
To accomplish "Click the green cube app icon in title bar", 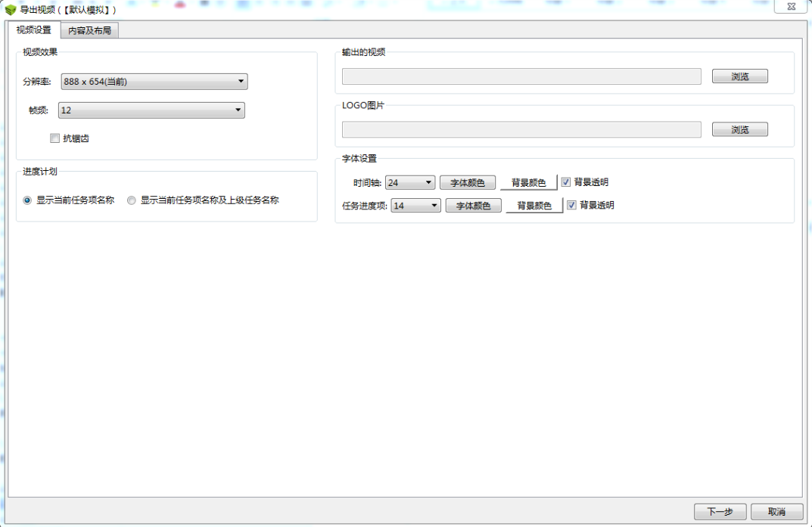I will click(x=11, y=10).
